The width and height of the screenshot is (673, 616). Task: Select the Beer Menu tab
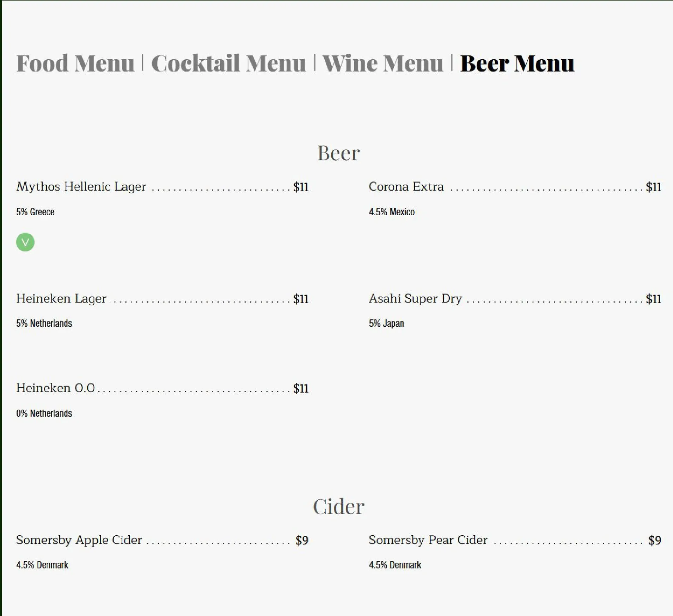(517, 63)
